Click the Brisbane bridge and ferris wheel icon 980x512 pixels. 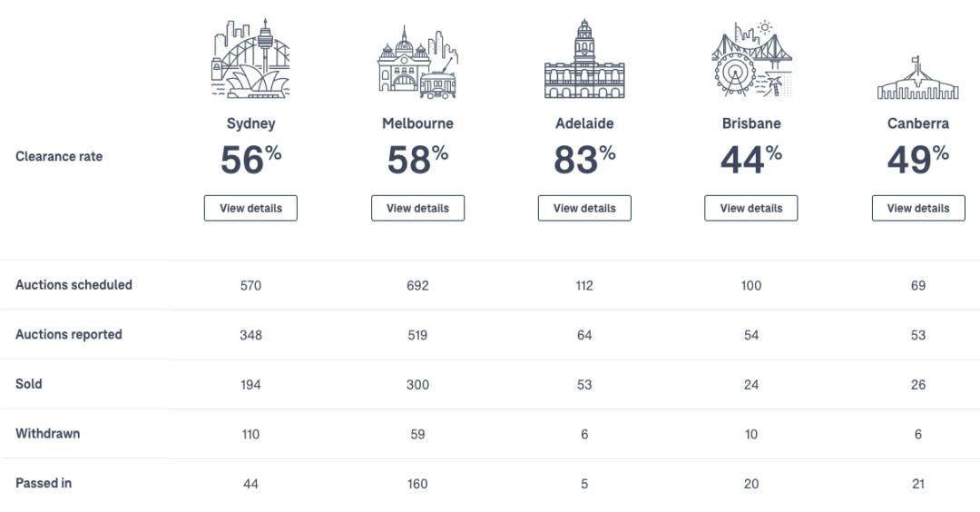(x=751, y=58)
